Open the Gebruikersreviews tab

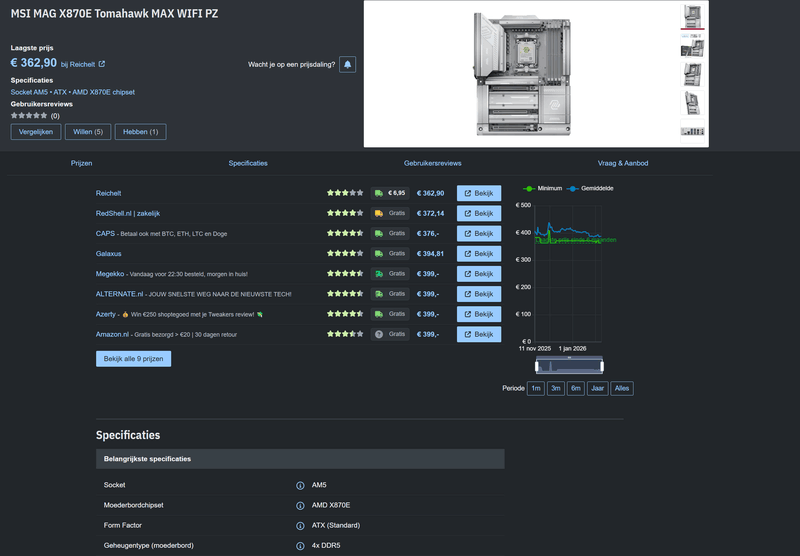tap(433, 163)
